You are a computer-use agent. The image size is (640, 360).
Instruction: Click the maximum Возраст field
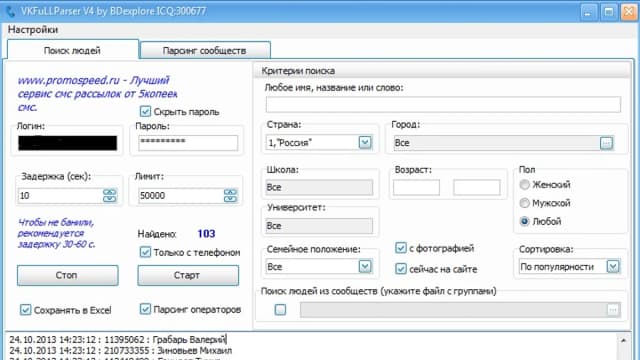(477, 187)
